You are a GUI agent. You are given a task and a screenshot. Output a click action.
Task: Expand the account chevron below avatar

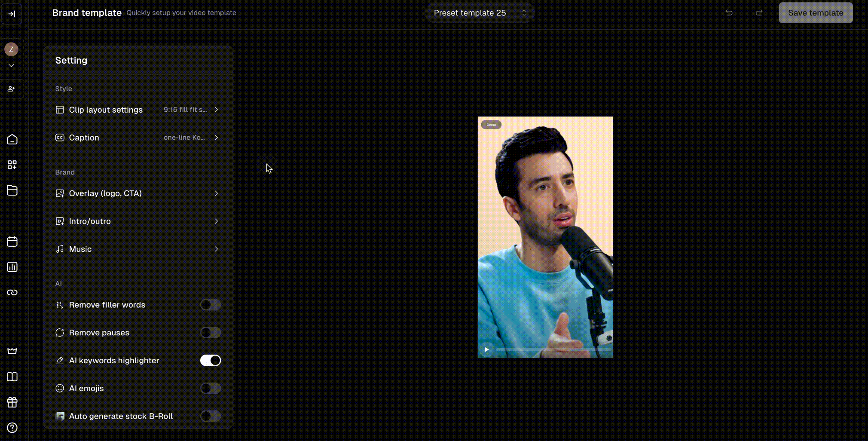[11, 66]
